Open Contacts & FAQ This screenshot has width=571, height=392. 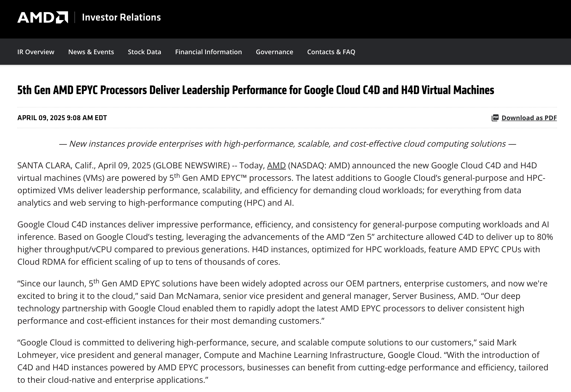click(331, 52)
